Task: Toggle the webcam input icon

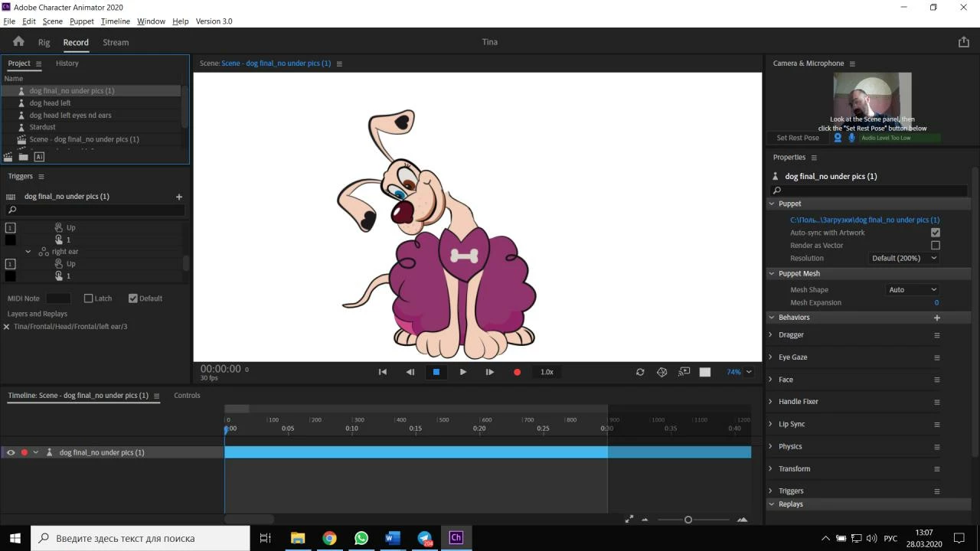Action: pos(838,138)
